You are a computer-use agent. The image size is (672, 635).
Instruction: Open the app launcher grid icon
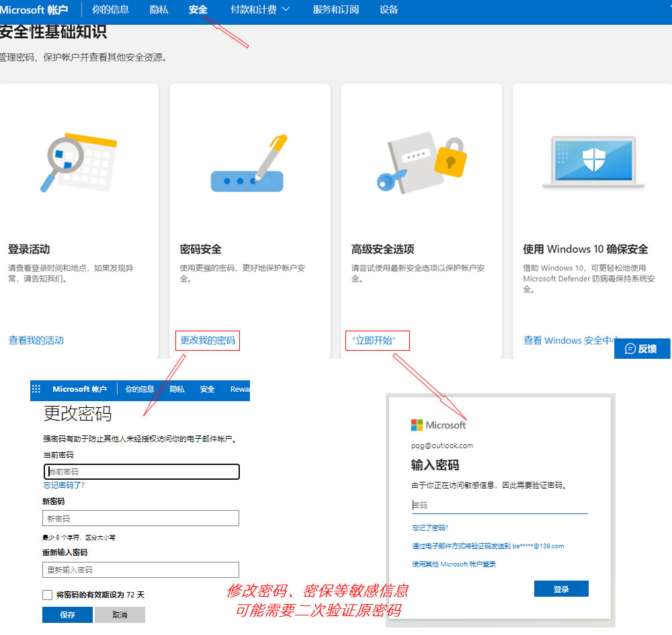pyautogui.click(x=36, y=388)
